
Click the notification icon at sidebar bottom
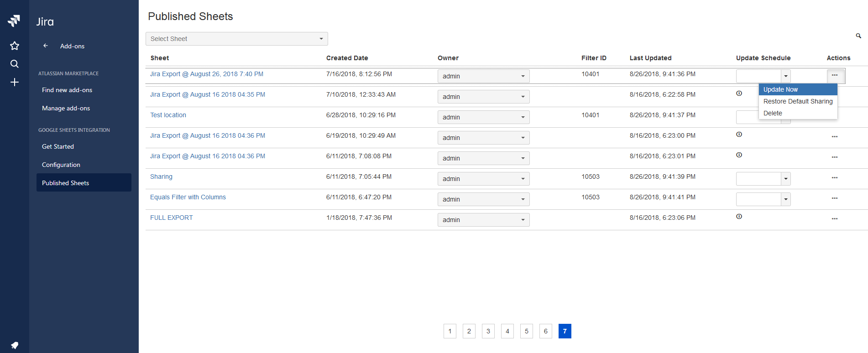[15, 345]
